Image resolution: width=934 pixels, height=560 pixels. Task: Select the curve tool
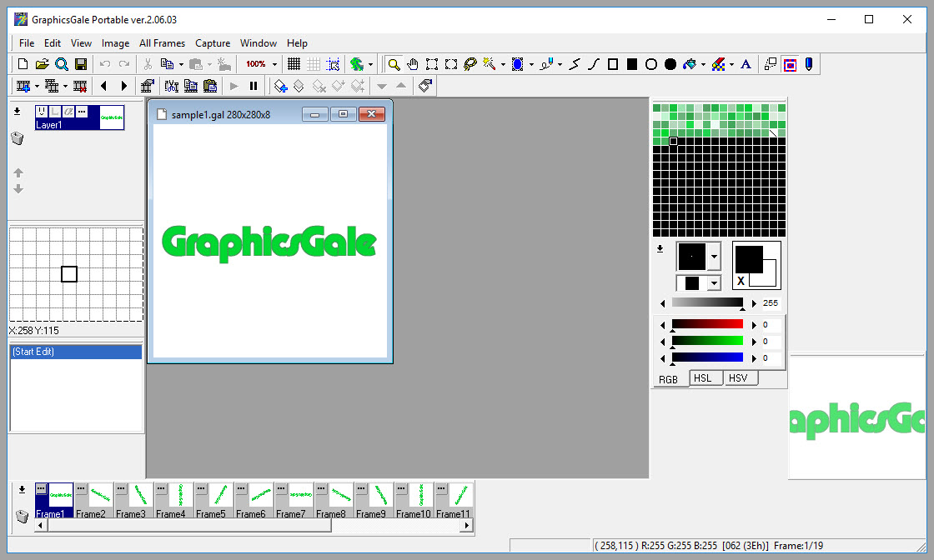594,64
